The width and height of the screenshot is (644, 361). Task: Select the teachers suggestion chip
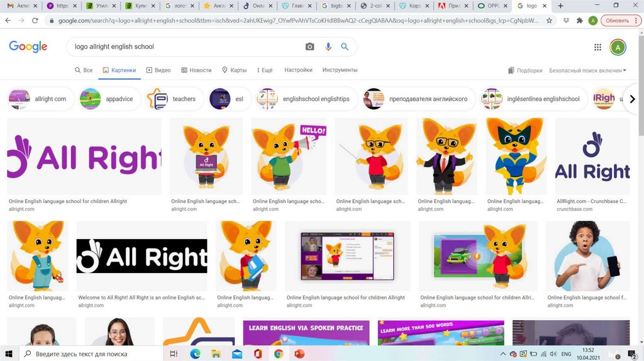coord(174,99)
